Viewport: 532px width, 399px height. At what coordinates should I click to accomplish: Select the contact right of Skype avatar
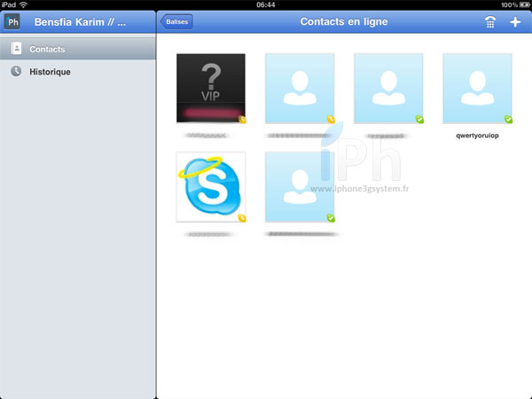300,186
